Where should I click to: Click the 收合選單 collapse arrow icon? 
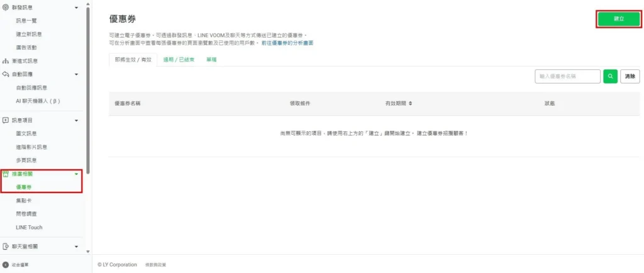(6, 265)
